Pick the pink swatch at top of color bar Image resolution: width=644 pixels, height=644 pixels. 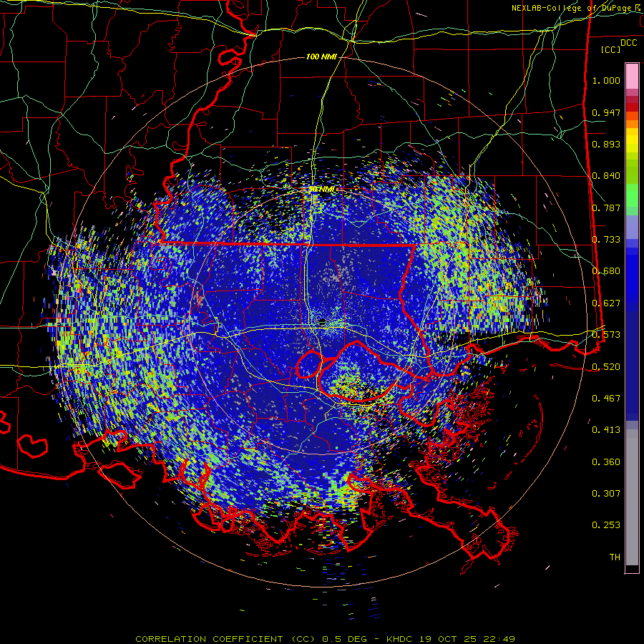[x=632, y=77]
